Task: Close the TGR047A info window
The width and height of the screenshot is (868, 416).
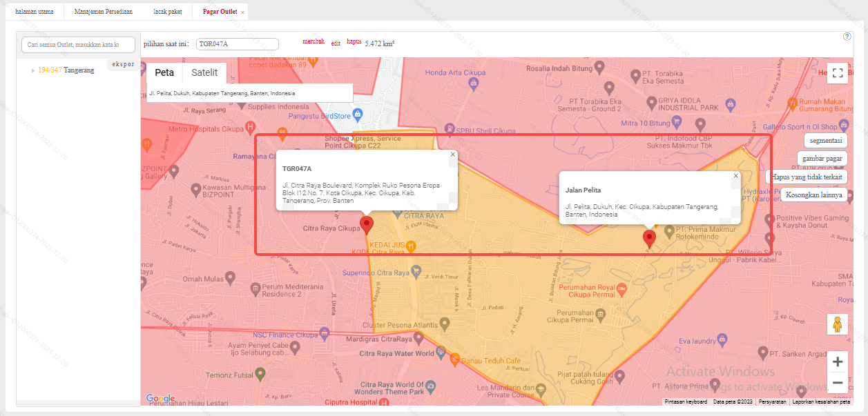Action: 453,155
